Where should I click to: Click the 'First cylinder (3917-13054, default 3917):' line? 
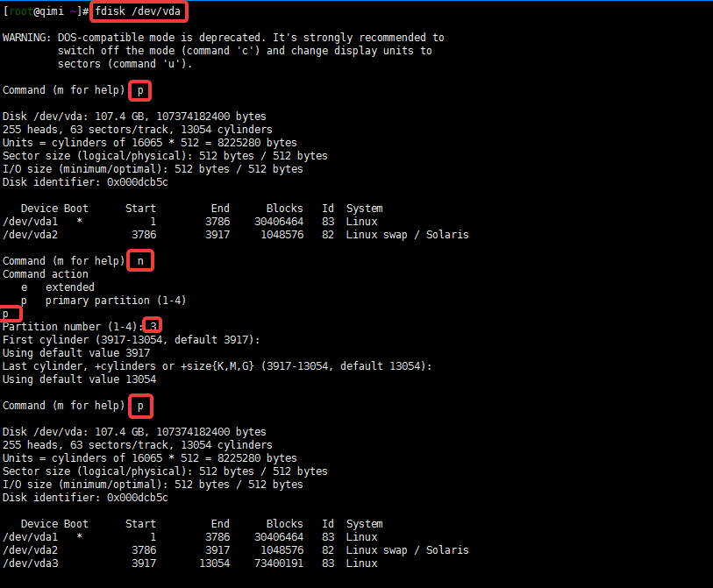[x=131, y=340]
